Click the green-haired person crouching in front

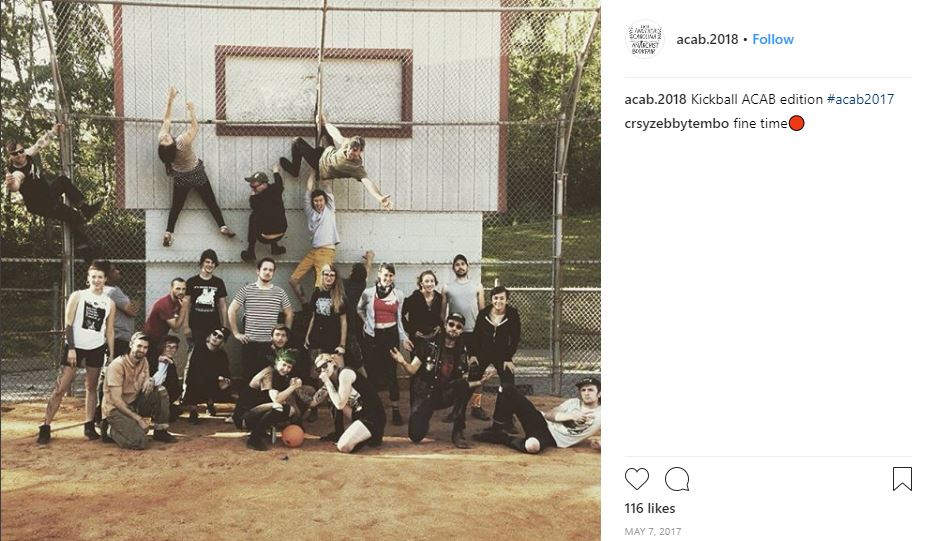click(273, 397)
